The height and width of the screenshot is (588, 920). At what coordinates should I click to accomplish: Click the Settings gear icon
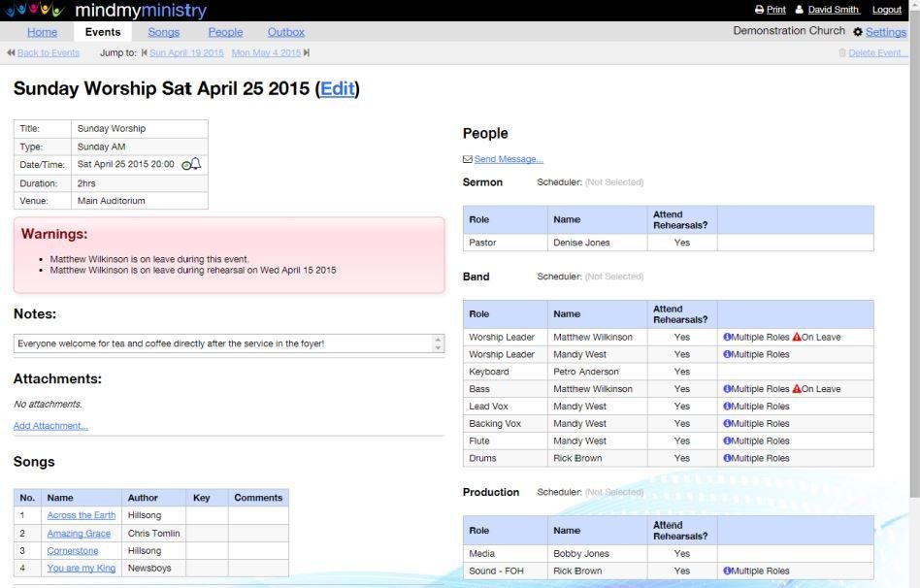[857, 32]
